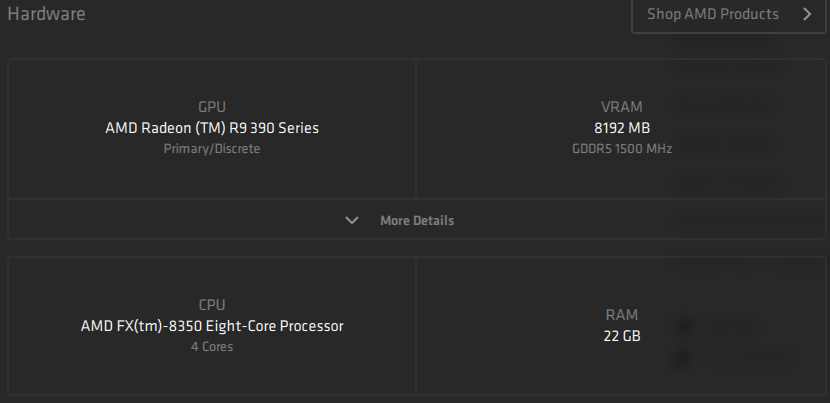The height and width of the screenshot is (403, 830).
Task: Click the 22 GB RAM value
Action: point(622,336)
